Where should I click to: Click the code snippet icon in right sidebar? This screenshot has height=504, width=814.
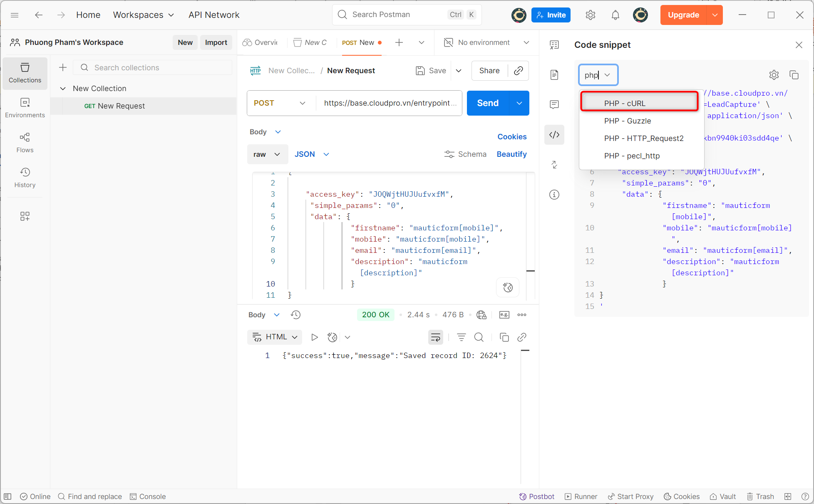pyautogui.click(x=554, y=135)
